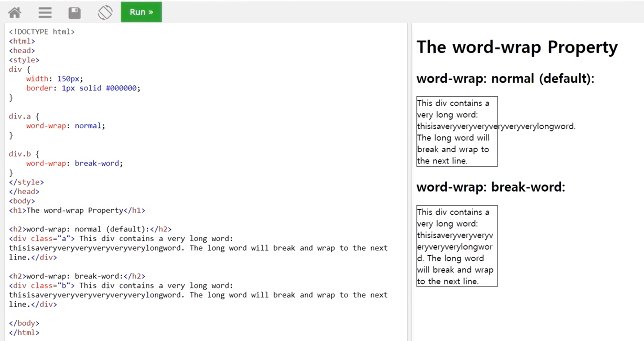
Task: Click the h1 tag line in code
Action: pos(77,210)
